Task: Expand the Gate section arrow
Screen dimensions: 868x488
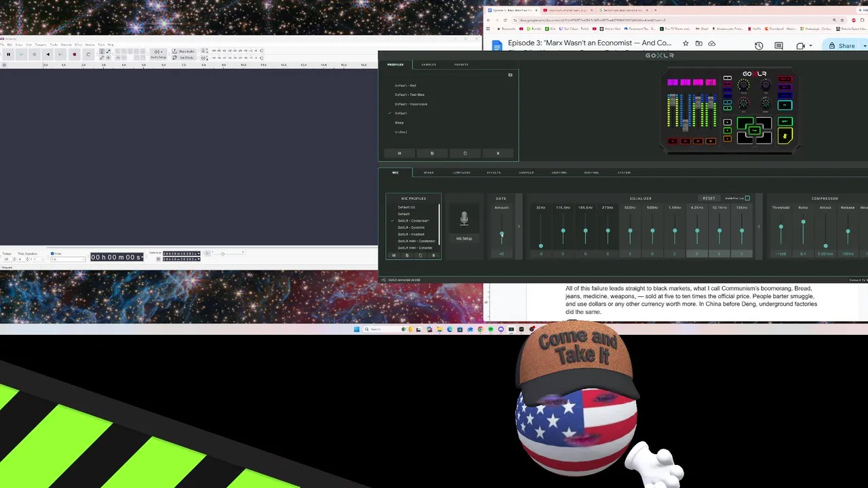Action: pos(519,226)
